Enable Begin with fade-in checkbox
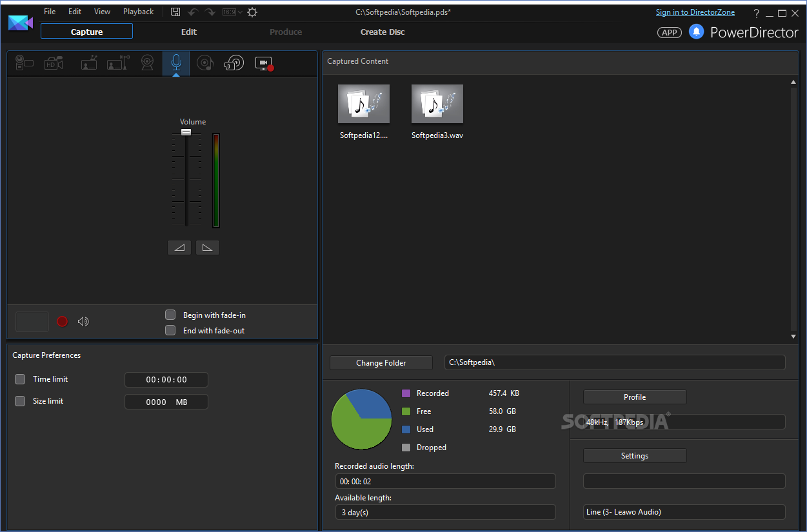Image resolution: width=807 pixels, height=532 pixels. 170,315
